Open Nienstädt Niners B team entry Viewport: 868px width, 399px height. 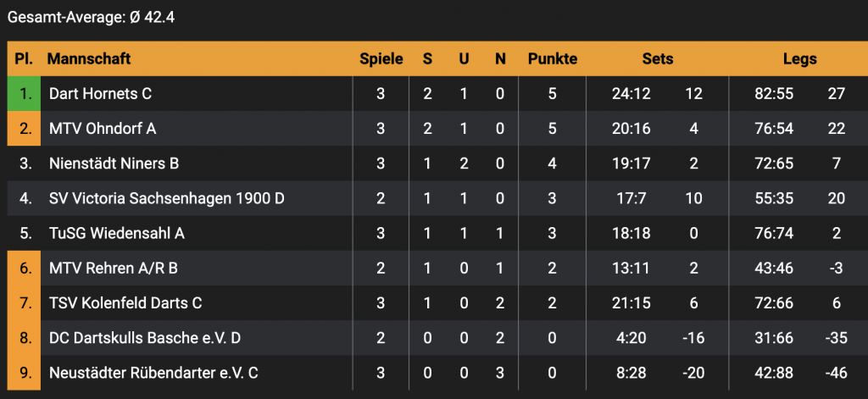(114, 163)
